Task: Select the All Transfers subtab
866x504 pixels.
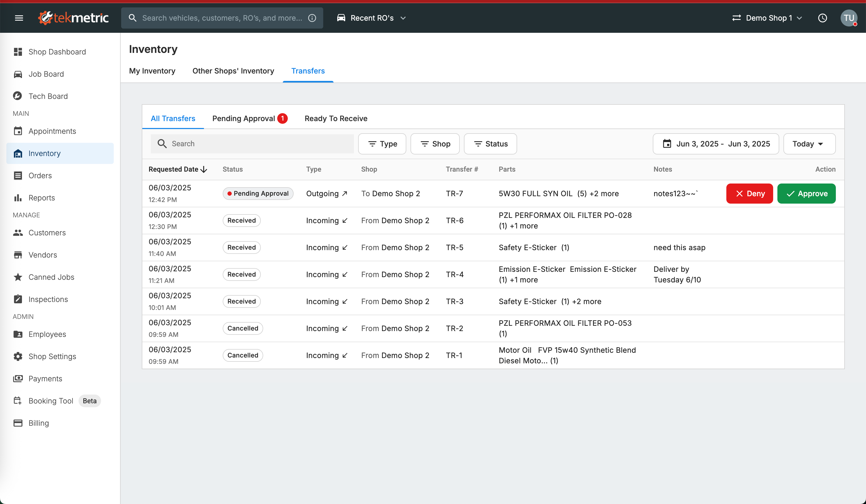Action: coord(173,118)
